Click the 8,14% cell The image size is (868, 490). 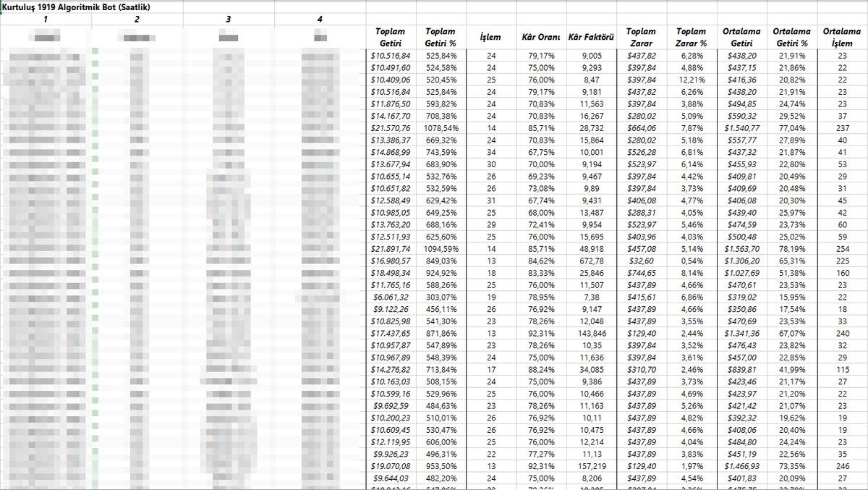point(692,273)
